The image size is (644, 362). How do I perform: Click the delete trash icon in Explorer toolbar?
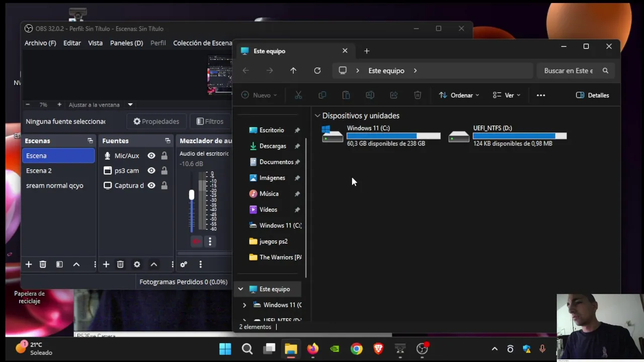[x=418, y=95]
